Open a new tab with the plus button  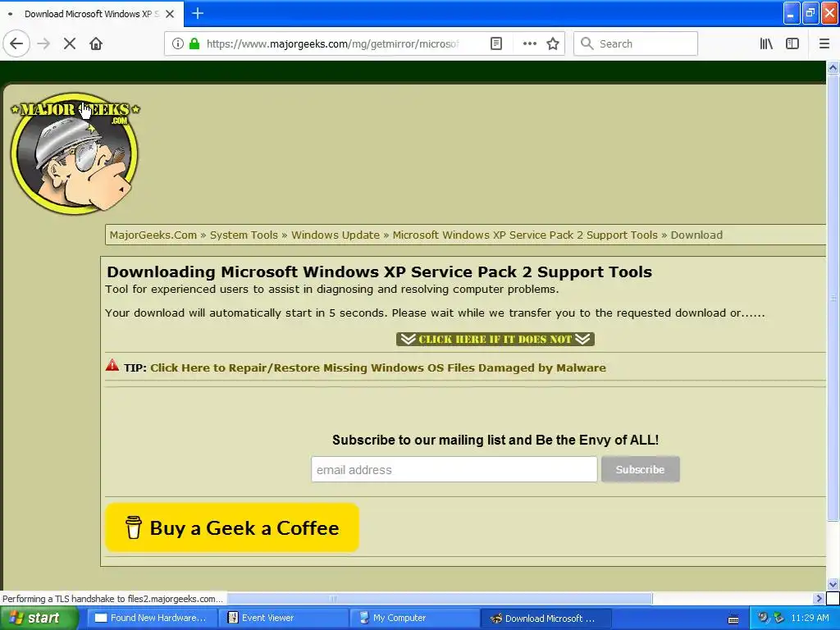point(197,13)
